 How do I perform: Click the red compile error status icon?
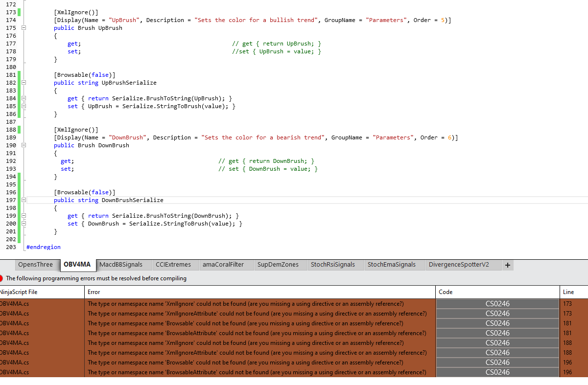click(3, 278)
